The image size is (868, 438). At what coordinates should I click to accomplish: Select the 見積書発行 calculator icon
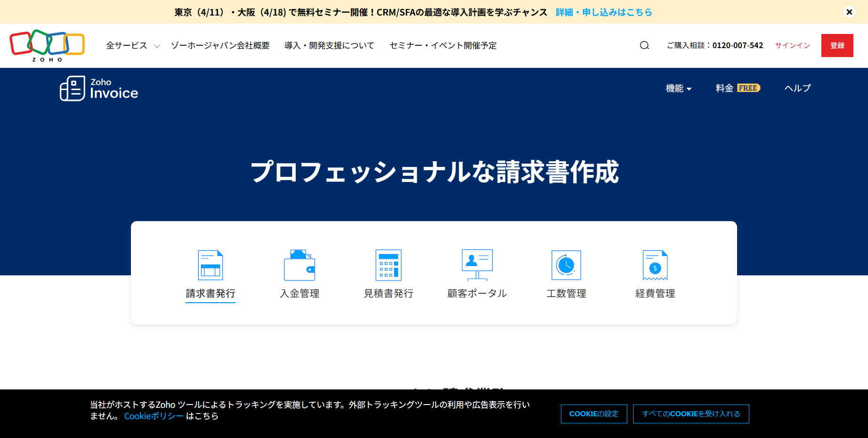click(x=389, y=265)
